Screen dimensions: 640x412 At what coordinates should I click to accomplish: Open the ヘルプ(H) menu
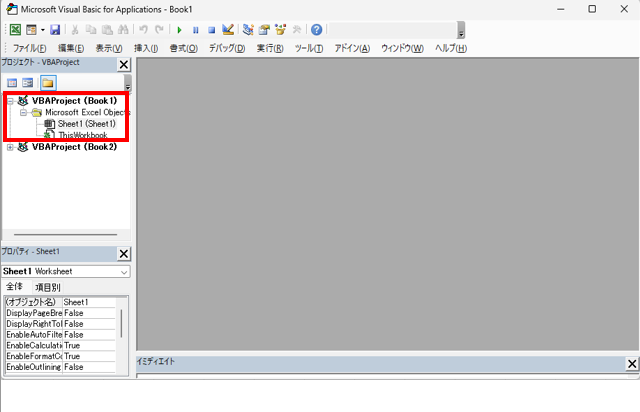(x=451, y=48)
